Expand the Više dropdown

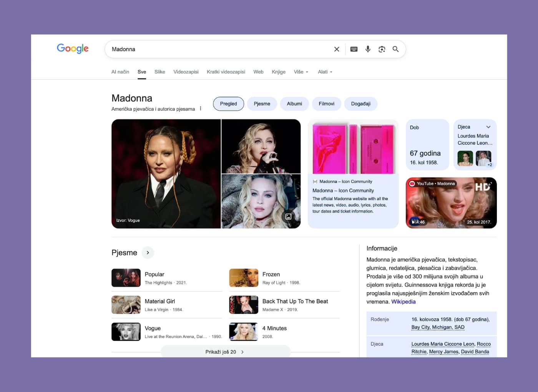pos(301,72)
